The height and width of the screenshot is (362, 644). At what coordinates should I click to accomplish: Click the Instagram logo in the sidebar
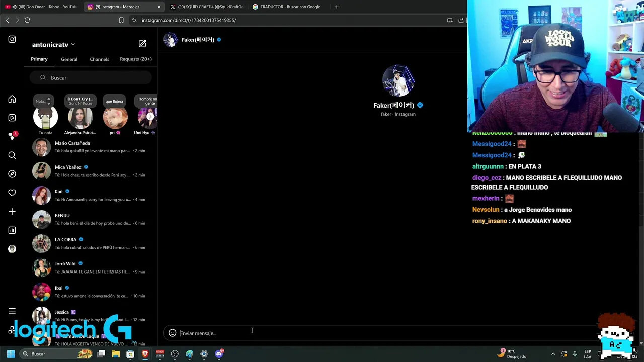click(12, 39)
